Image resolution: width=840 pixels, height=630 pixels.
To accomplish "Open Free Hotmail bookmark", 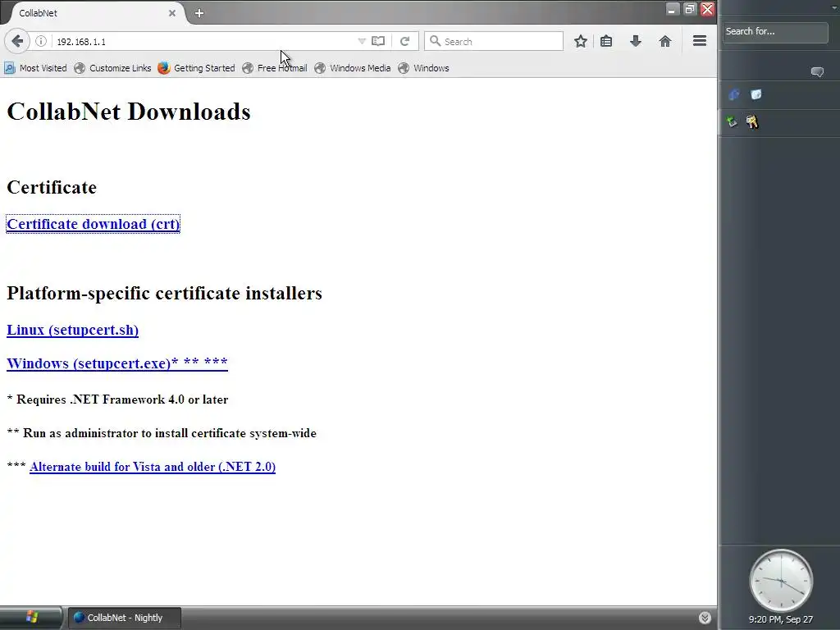I will click(x=275, y=68).
